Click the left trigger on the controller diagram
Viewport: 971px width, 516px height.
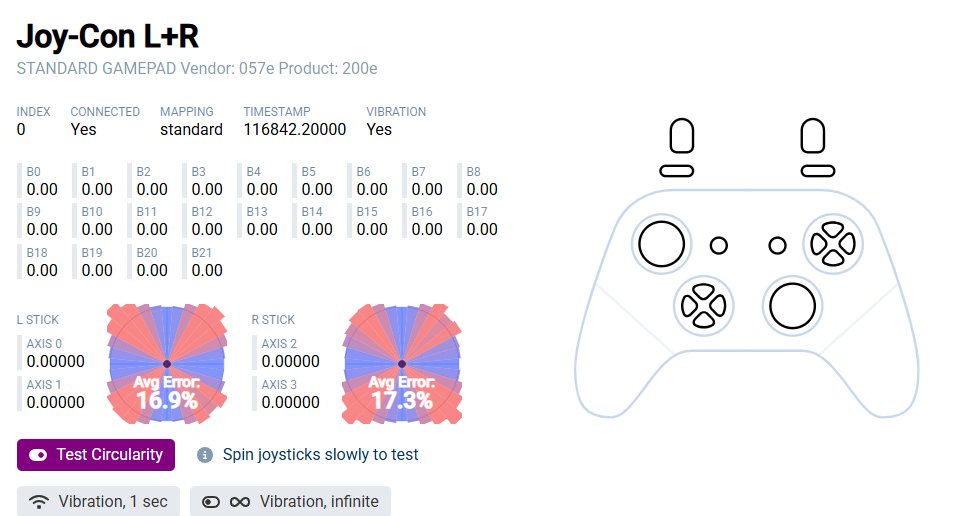coord(681,137)
